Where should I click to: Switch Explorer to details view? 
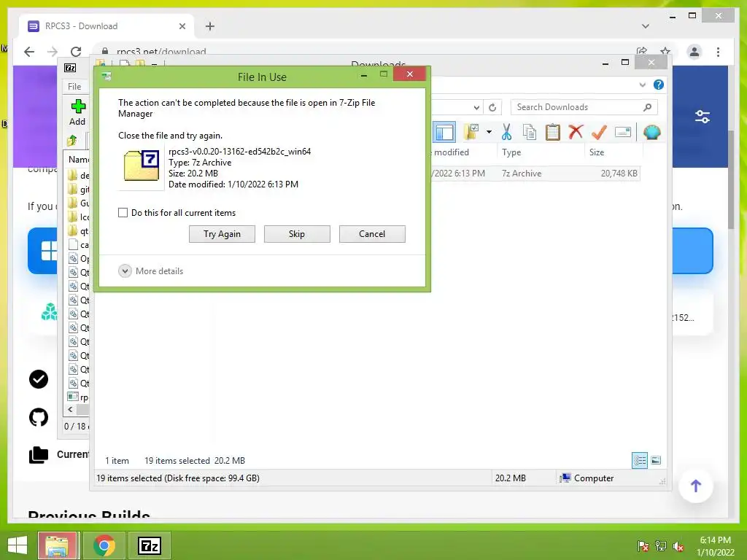pyautogui.click(x=640, y=461)
